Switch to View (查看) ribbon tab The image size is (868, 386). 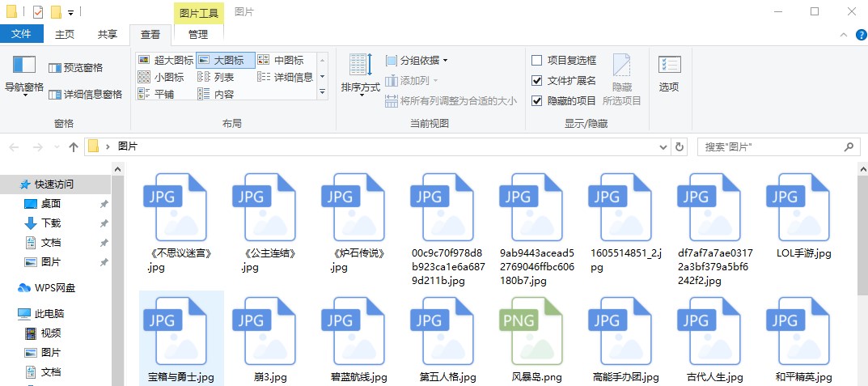pyautogui.click(x=150, y=34)
